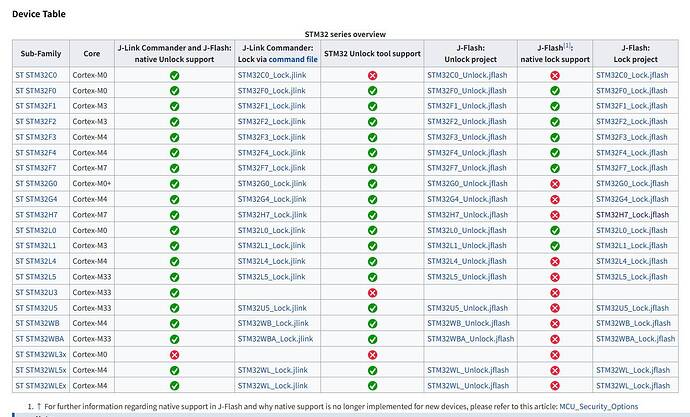Image resolution: width=690 pixels, height=417 pixels.
Task: Open STM32L1_Lock.jflash project link
Action: click(631, 245)
